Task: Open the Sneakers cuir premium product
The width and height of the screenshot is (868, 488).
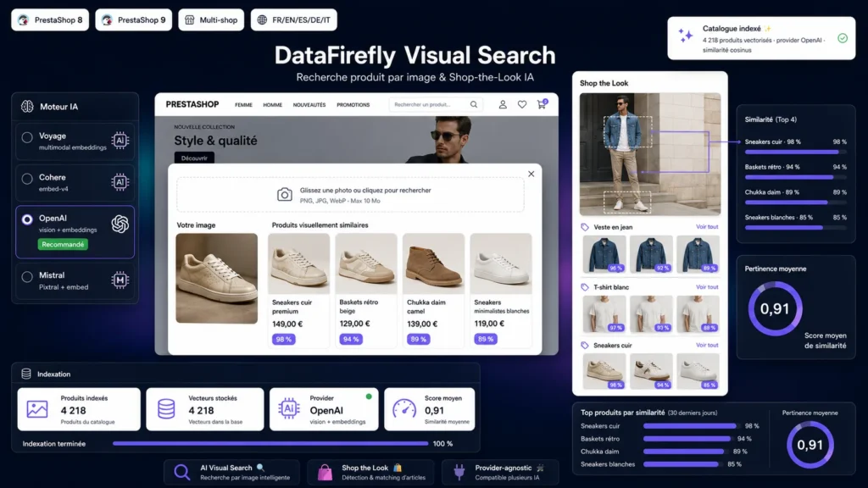Action: coord(299,290)
